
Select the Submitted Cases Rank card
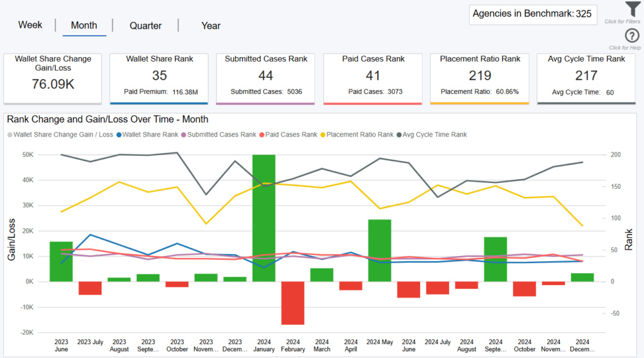(x=266, y=78)
